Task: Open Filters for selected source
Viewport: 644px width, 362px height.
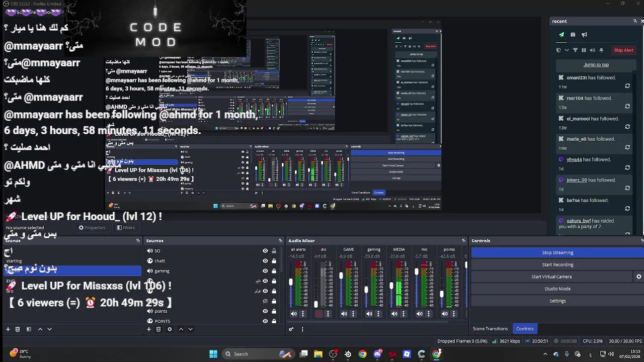Action: pyautogui.click(x=126, y=228)
